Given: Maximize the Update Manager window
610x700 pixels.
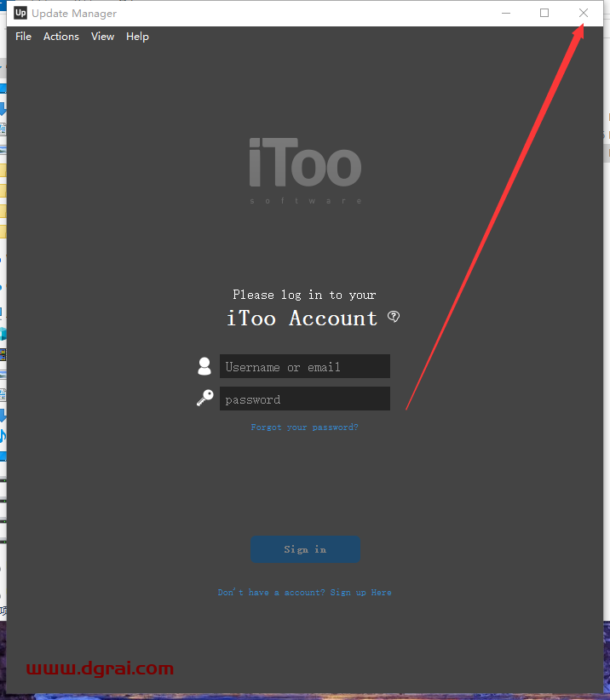Looking at the screenshot, I should coord(544,13).
